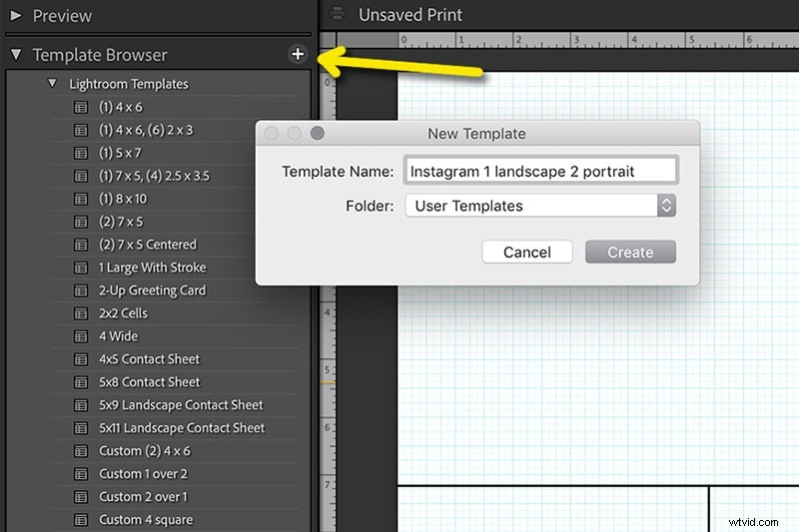Click the icon beside 4x5 Contact Sheet
Image resolution: width=799 pixels, height=532 pixels.
click(81, 359)
